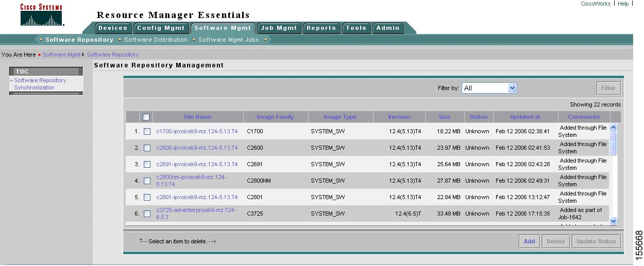Toggle the select-all checkbox in table header
644x266 pixels.
click(146, 117)
